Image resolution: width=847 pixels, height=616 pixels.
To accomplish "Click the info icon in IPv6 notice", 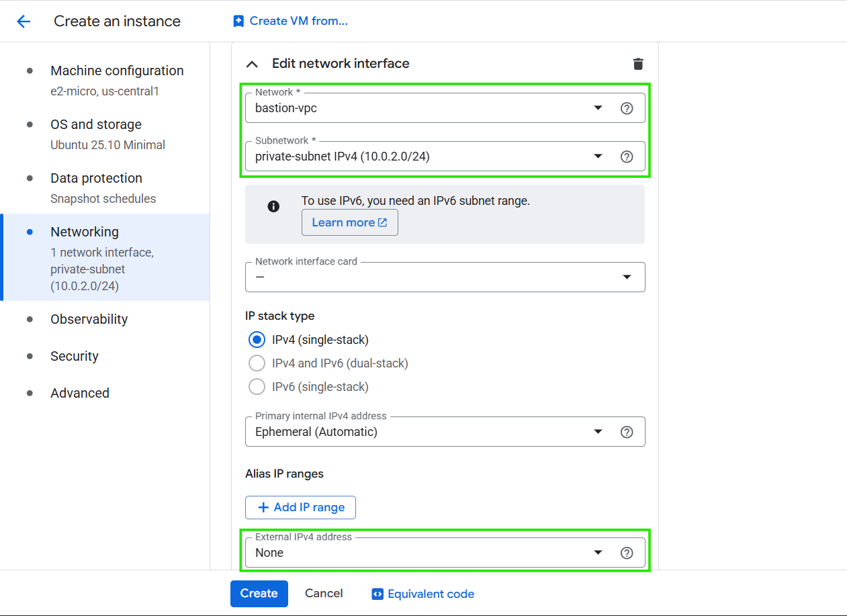I will coord(273,206).
